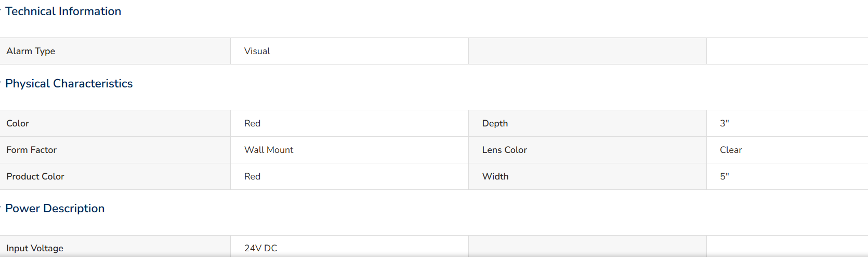Toggle the Power Description section heading
868x257 pixels.
point(55,209)
